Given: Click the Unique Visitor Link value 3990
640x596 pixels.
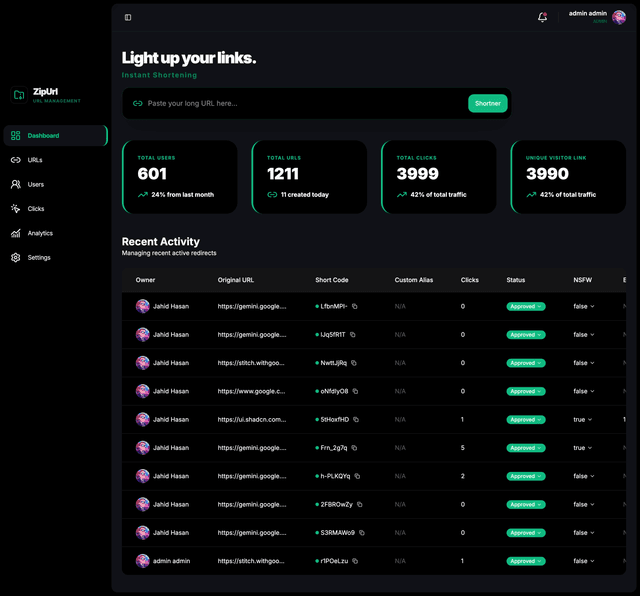Looking at the screenshot, I should pos(547,174).
